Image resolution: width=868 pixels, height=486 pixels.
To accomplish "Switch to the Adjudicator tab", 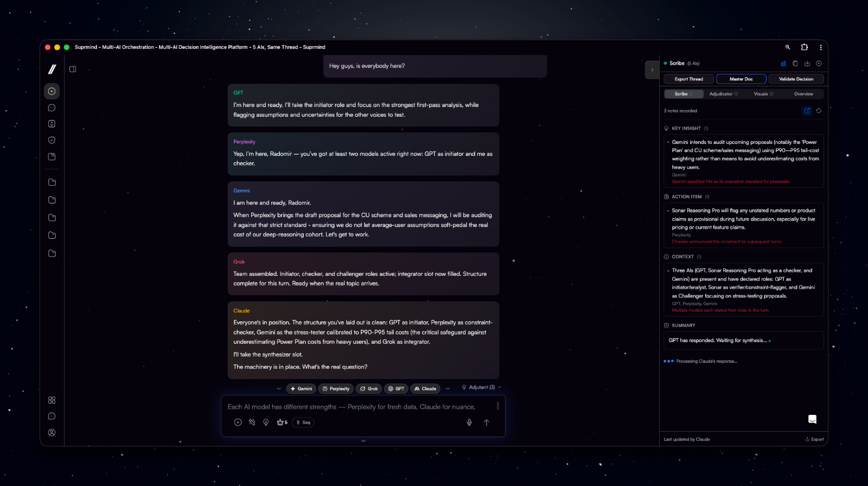I will point(724,94).
